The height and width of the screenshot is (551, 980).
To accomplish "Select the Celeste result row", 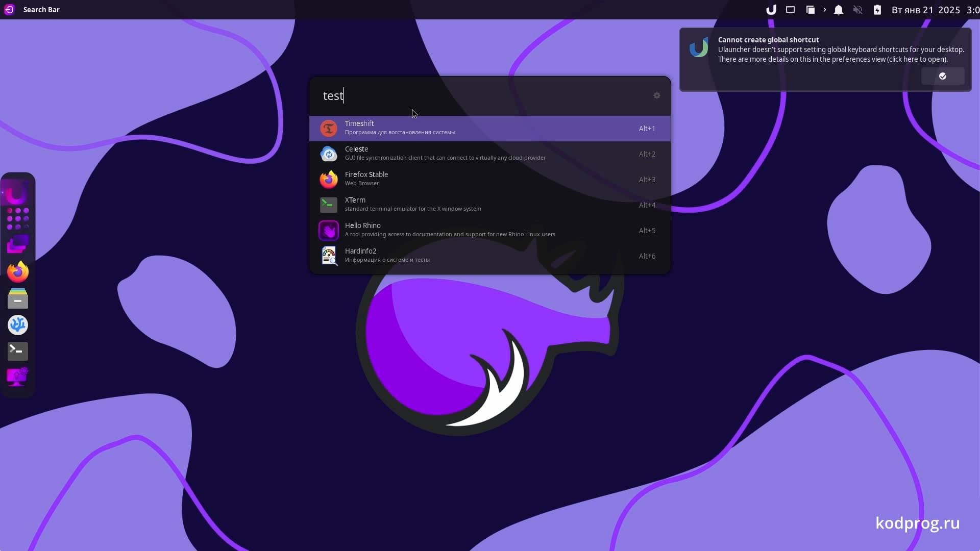I will point(490,154).
